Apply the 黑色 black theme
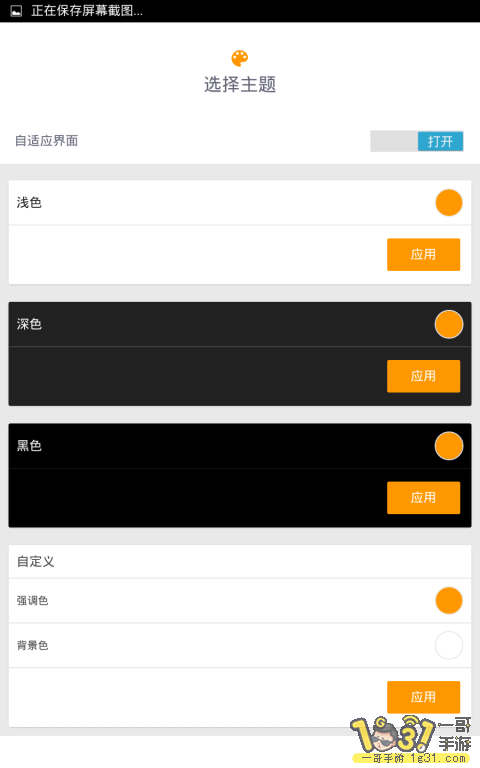This screenshot has width=480, height=768. 423,497
